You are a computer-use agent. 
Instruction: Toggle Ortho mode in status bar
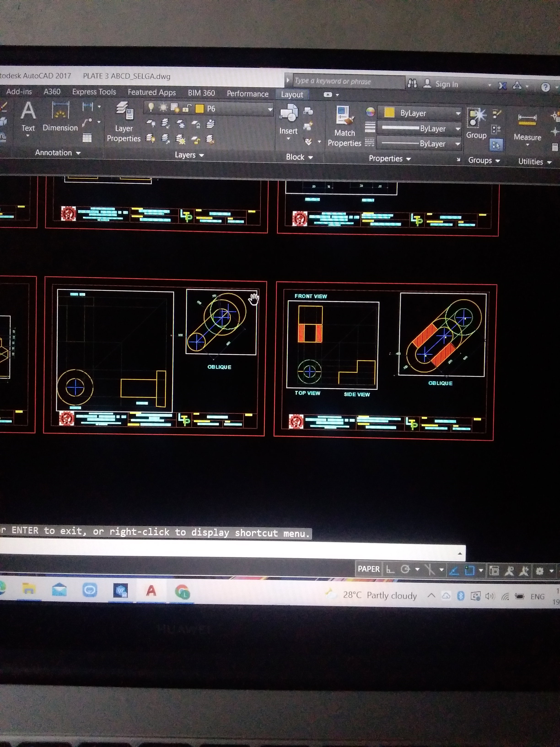(x=390, y=570)
